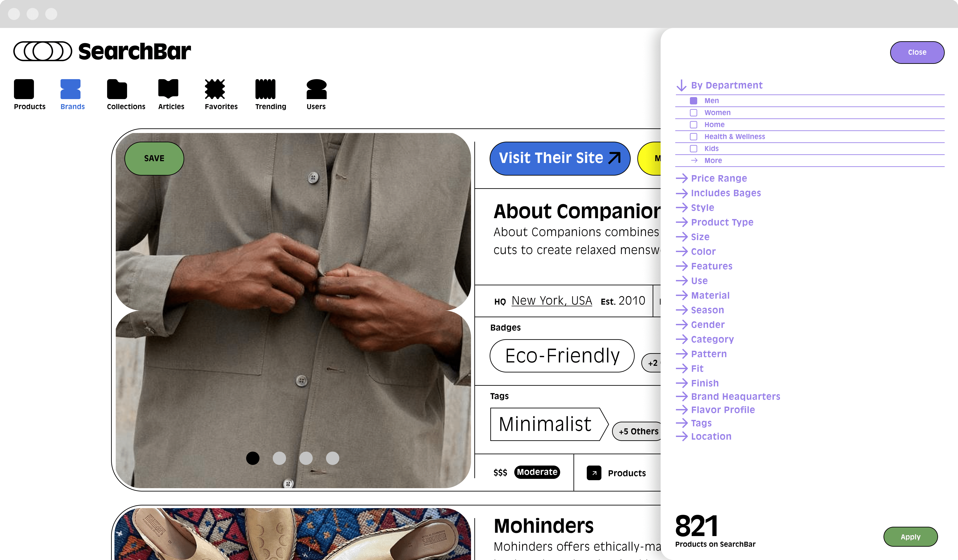Open the Products nav icon
Image resolution: width=958 pixels, height=560 pixels.
[24, 89]
